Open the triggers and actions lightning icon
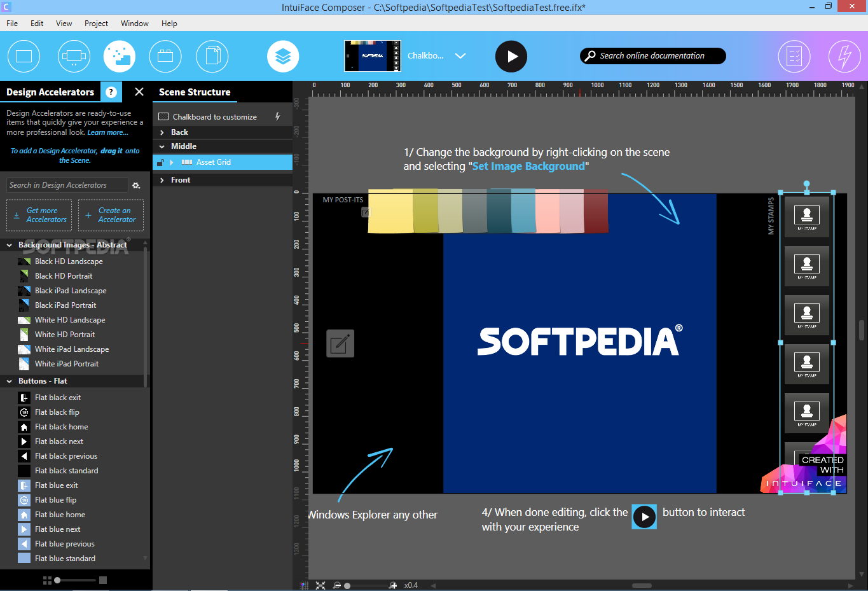Viewport: 868px width, 591px height. 844,56
